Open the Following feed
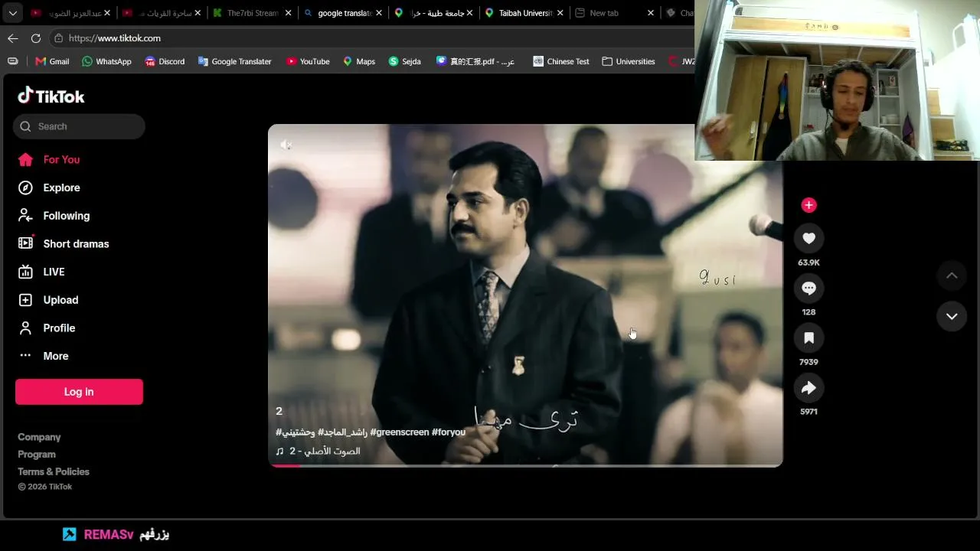Viewport: 980px width, 551px height. (x=54, y=216)
